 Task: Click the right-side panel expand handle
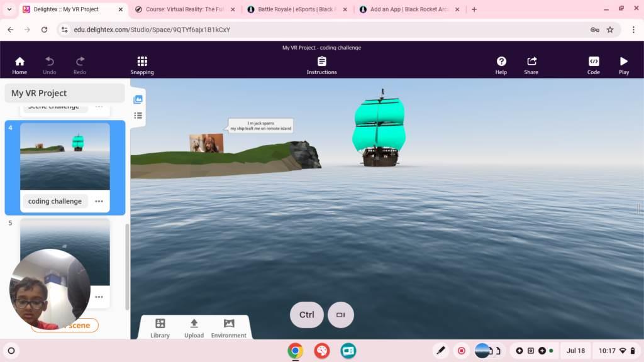pos(638,209)
